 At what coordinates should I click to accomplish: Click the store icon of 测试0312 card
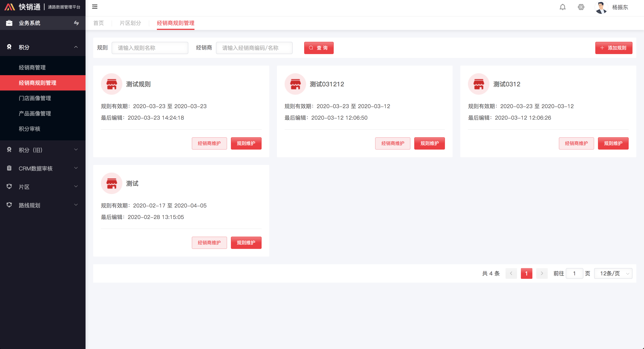[x=478, y=84]
